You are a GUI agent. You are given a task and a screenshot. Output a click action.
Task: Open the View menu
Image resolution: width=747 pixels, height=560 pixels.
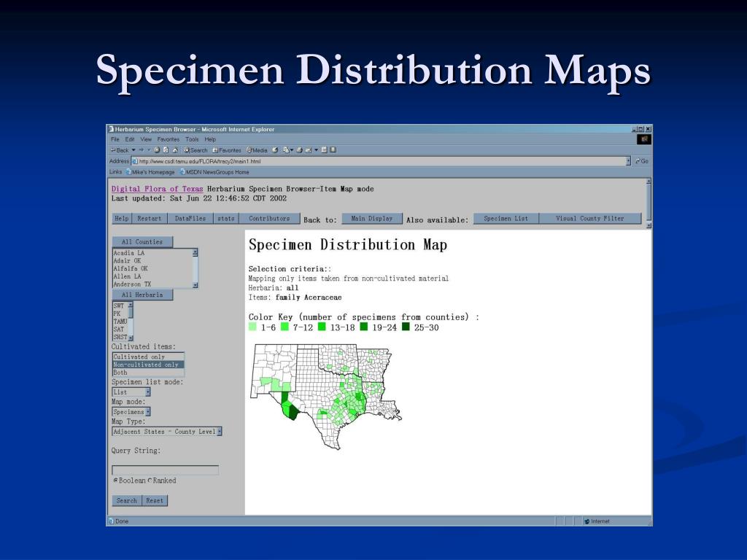[x=146, y=139]
